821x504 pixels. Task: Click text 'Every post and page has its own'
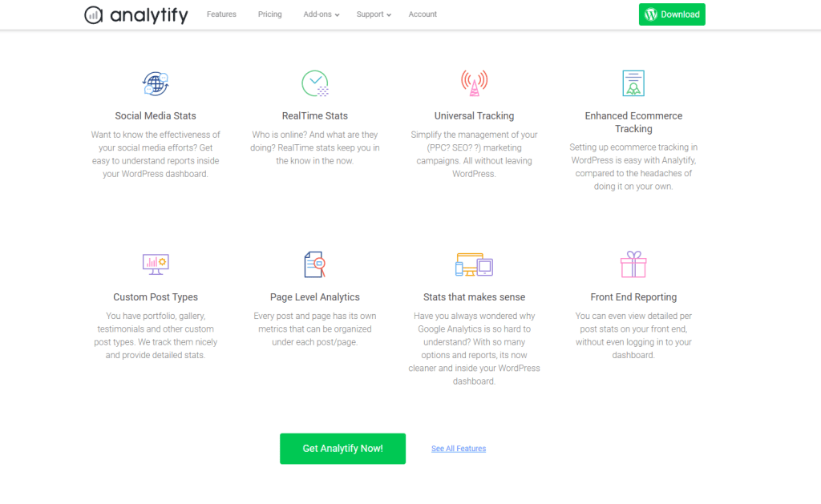pos(315,316)
